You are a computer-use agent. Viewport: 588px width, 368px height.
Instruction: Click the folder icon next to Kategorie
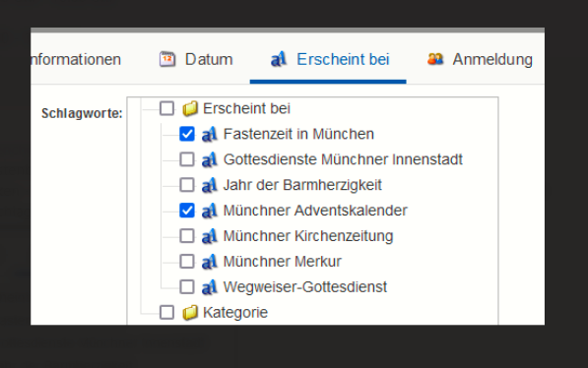[x=190, y=312]
